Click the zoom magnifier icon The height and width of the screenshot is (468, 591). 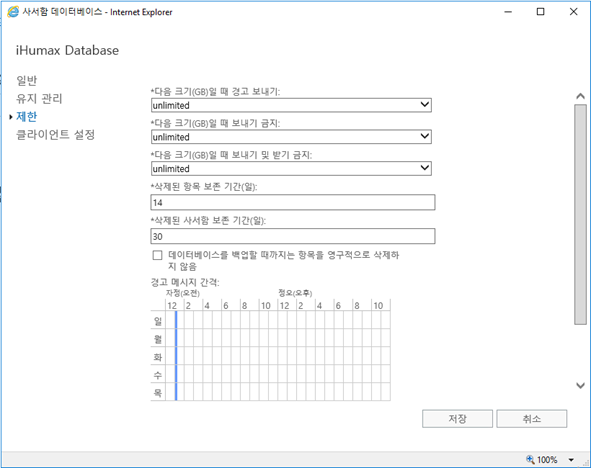click(x=530, y=459)
